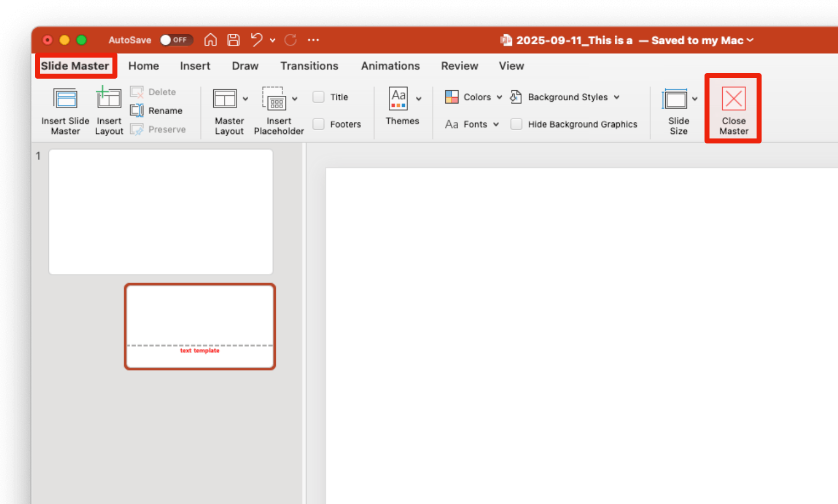Switch to the Transitions tab

pos(309,66)
